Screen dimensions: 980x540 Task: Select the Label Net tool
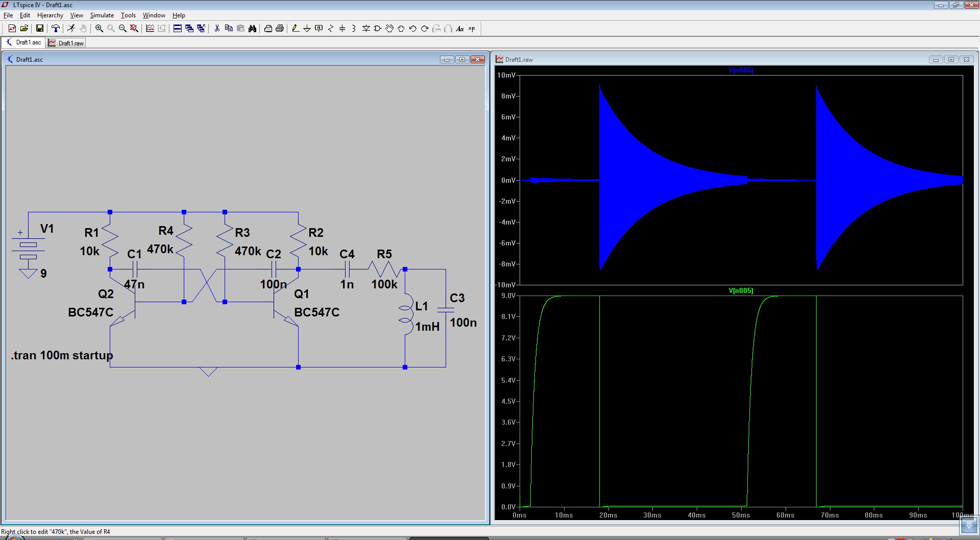click(x=319, y=29)
